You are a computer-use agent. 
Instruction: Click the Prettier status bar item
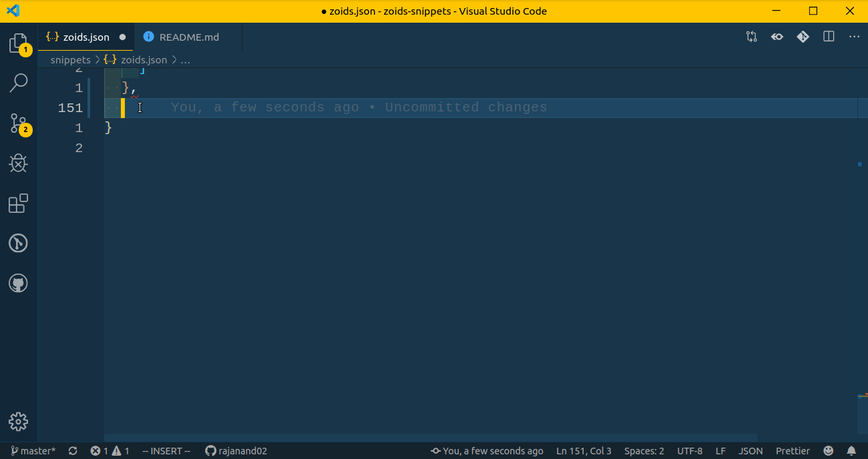pos(793,451)
